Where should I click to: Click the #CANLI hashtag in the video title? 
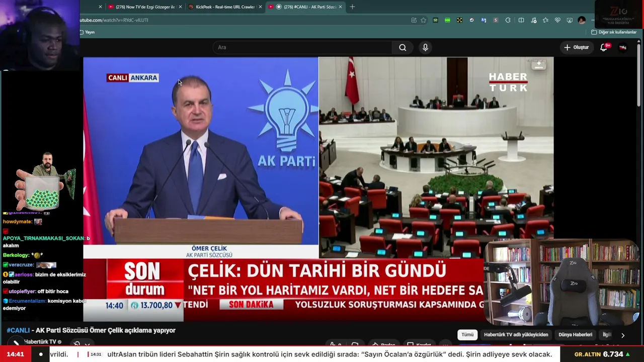(x=18, y=330)
